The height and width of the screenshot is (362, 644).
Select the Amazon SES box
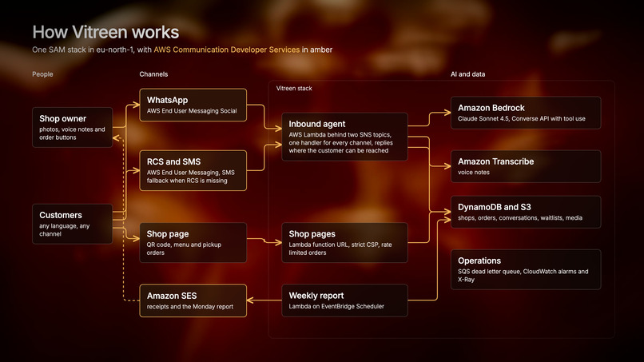(x=193, y=300)
